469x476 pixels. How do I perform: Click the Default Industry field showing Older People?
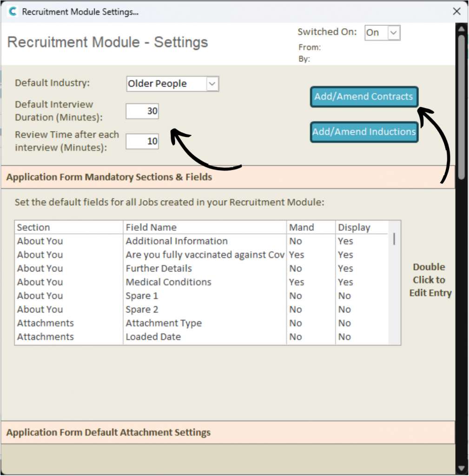[167, 84]
